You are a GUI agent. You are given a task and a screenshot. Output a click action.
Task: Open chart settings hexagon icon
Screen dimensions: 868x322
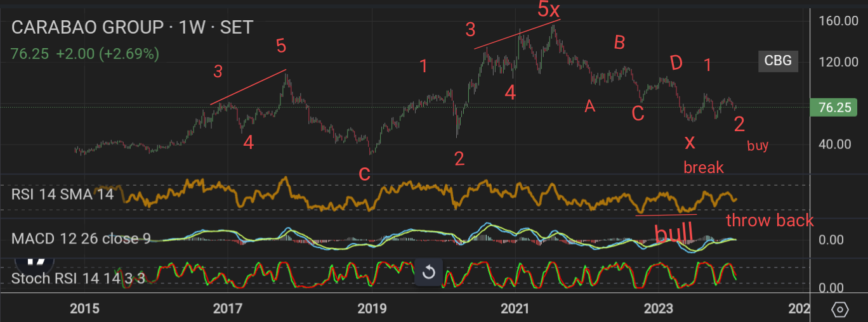(x=839, y=309)
